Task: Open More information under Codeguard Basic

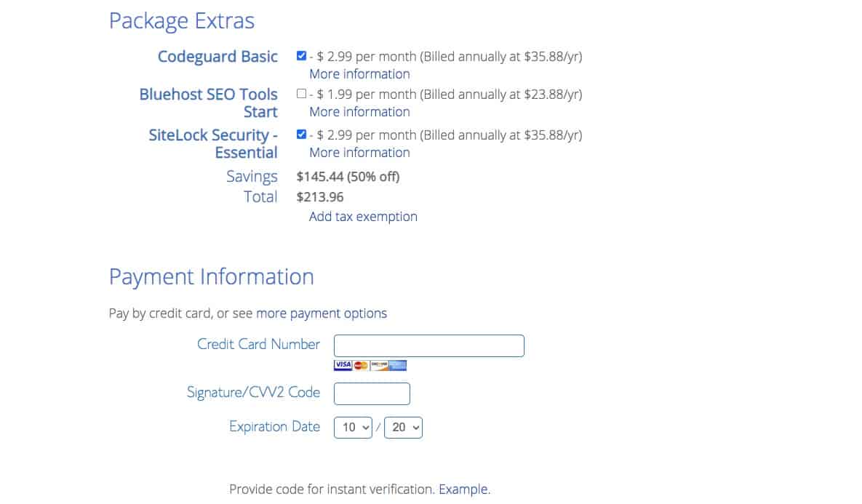Action: click(359, 73)
